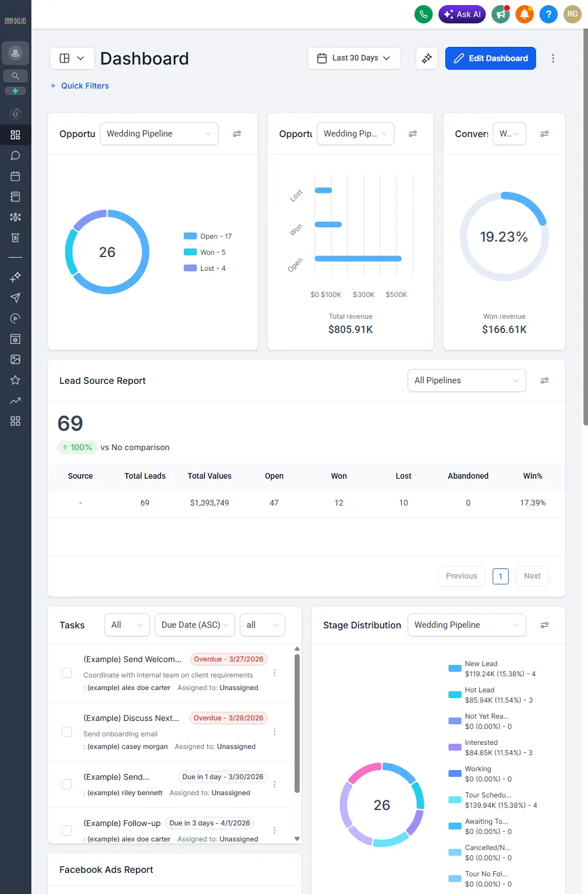Click the Edit Dashboard button
This screenshot has width=588, height=894.
[490, 58]
